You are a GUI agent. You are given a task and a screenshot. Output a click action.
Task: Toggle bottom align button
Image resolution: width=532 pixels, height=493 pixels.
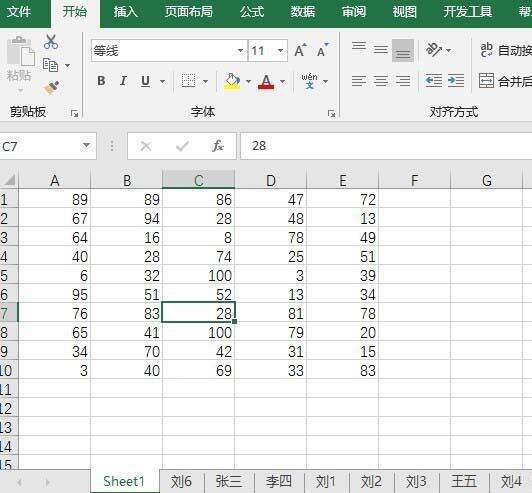403,50
